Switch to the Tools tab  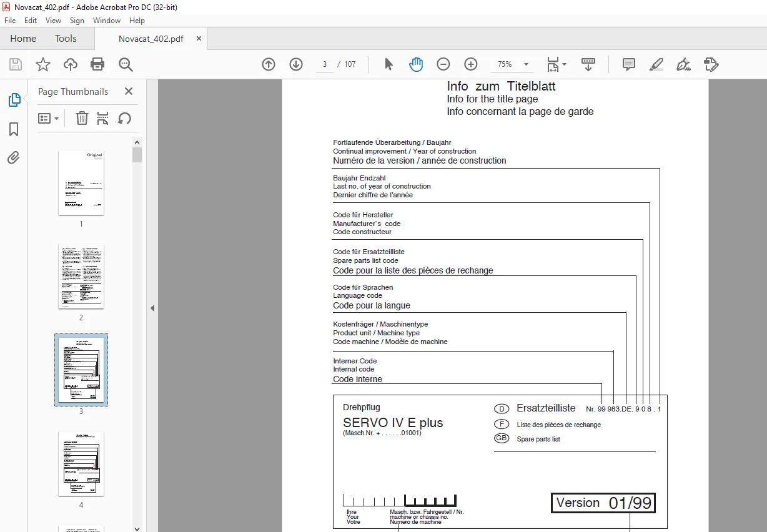(x=66, y=39)
